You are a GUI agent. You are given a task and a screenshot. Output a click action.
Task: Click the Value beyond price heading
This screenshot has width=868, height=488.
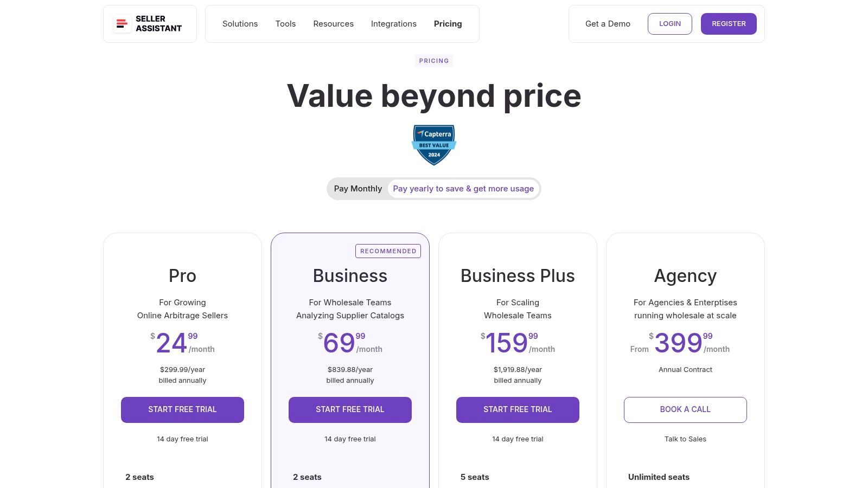pyautogui.click(x=434, y=95)
